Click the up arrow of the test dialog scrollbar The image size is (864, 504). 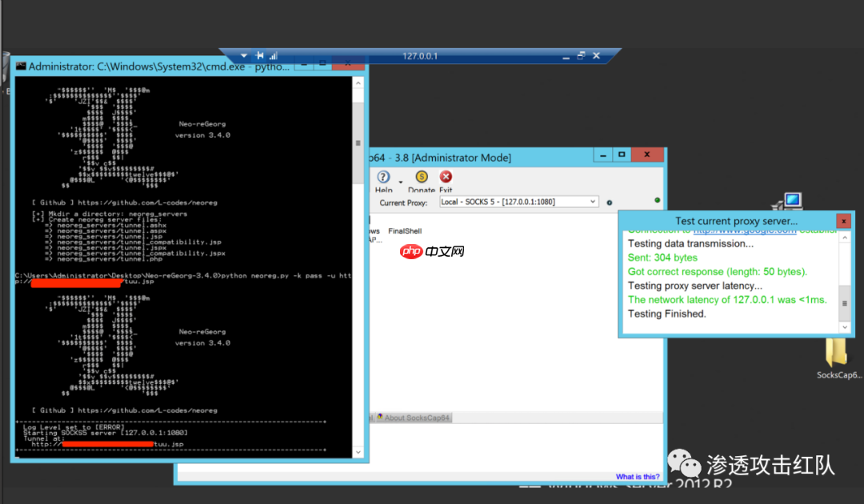[x=845, y=238]
